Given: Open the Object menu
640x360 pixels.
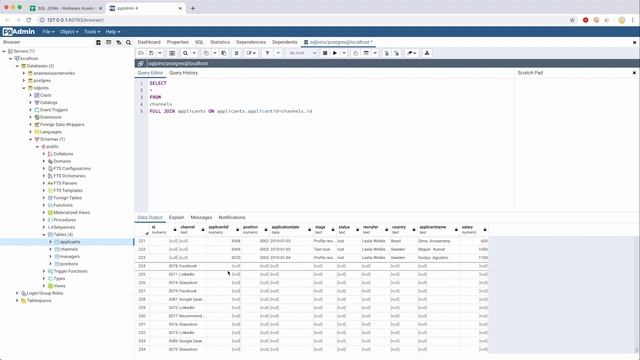Looking at the screenshot, I should click(x=69, y=32).
